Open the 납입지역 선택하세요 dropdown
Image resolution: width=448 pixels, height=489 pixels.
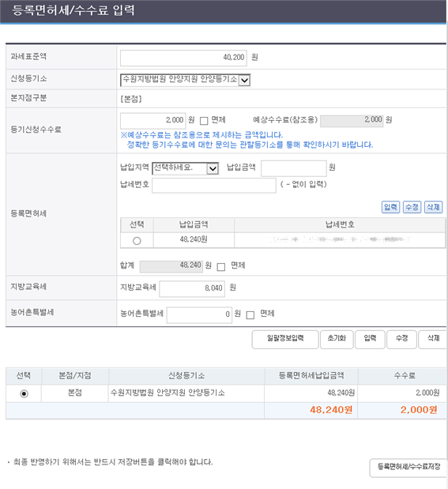tap(186, 168)
